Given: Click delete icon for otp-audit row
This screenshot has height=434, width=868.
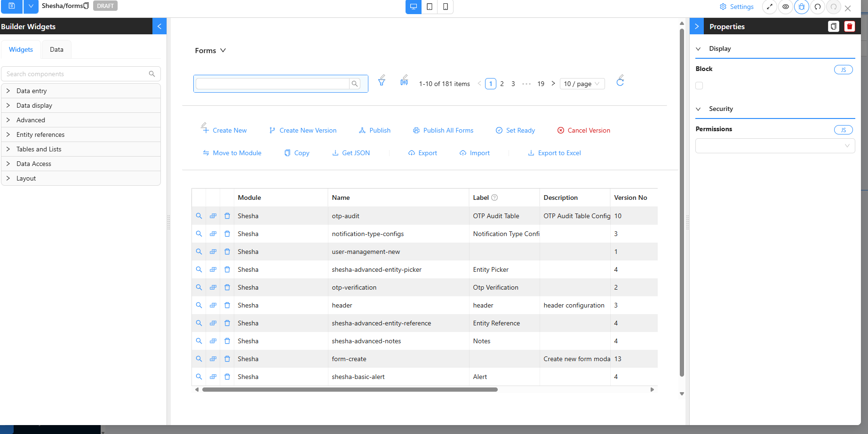Looking at the screenshot, I should pyautogui.click(x=227, y=216).
